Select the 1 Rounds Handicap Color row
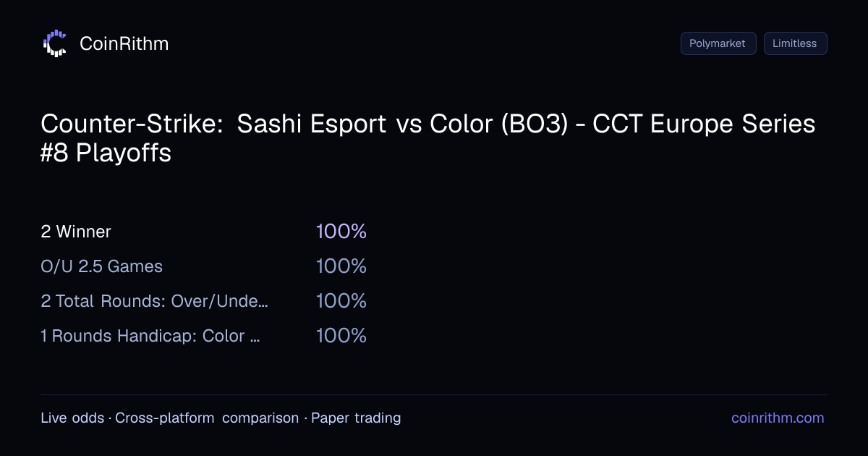This screenshot has width=868, height=456. (204, 336)
